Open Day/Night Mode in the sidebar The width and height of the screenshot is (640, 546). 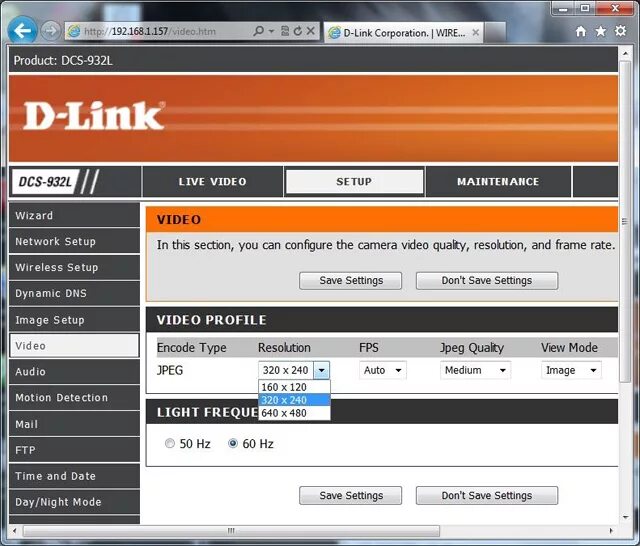pyautogui.click(x=74, y=502)
